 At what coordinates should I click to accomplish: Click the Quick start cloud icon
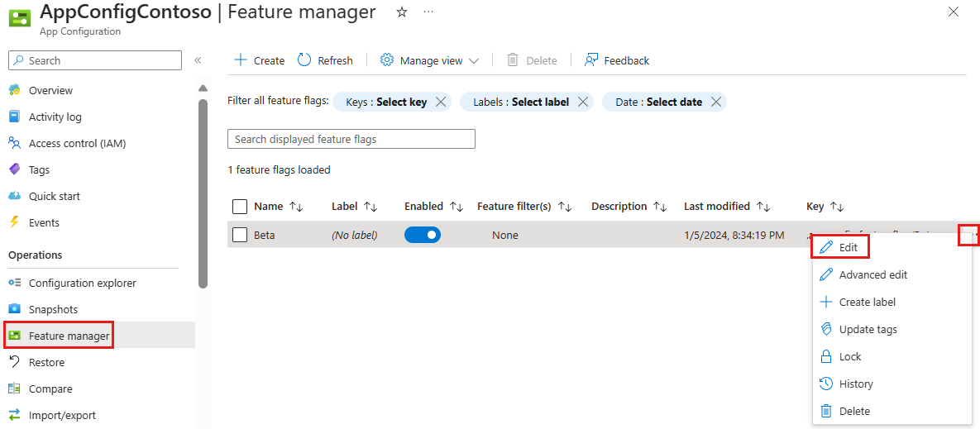coord(14,196)
